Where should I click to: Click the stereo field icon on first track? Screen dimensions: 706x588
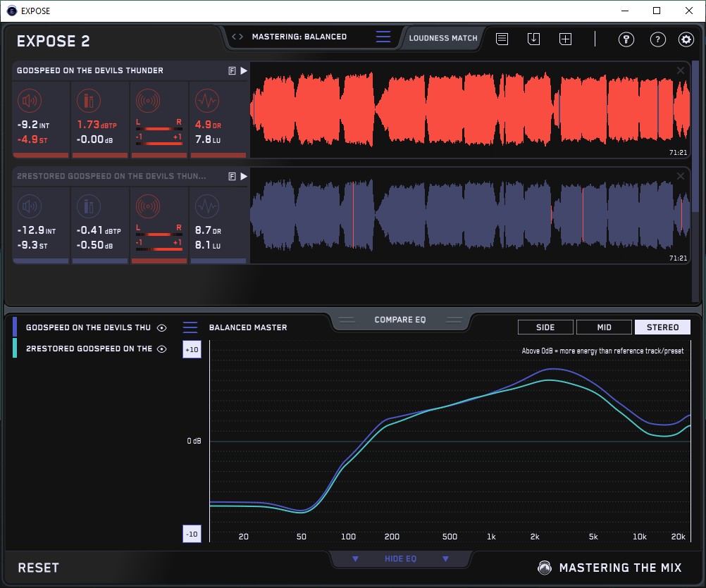coord(148,100)
